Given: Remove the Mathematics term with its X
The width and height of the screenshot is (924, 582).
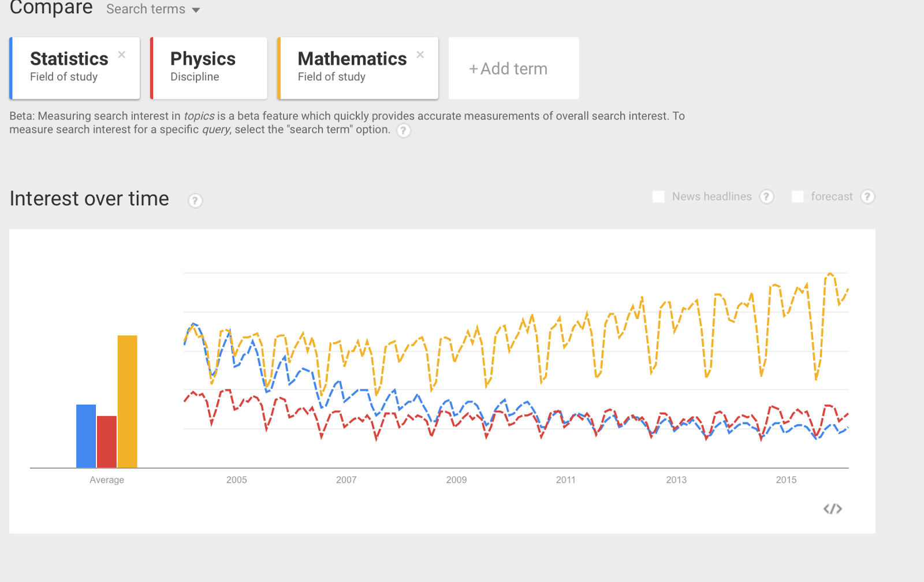Looking at the screenshot, I should [x=420, y=54].
